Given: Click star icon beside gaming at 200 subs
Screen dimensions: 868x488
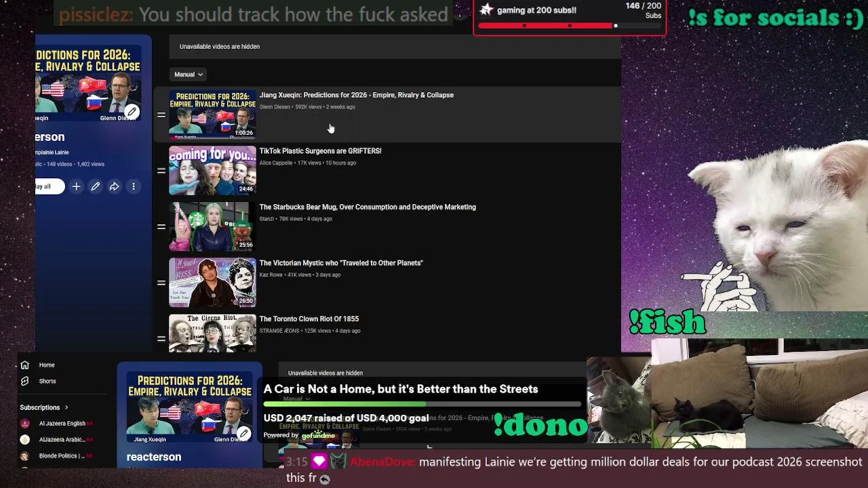Looking at the screenshot, I should [486, 10].
